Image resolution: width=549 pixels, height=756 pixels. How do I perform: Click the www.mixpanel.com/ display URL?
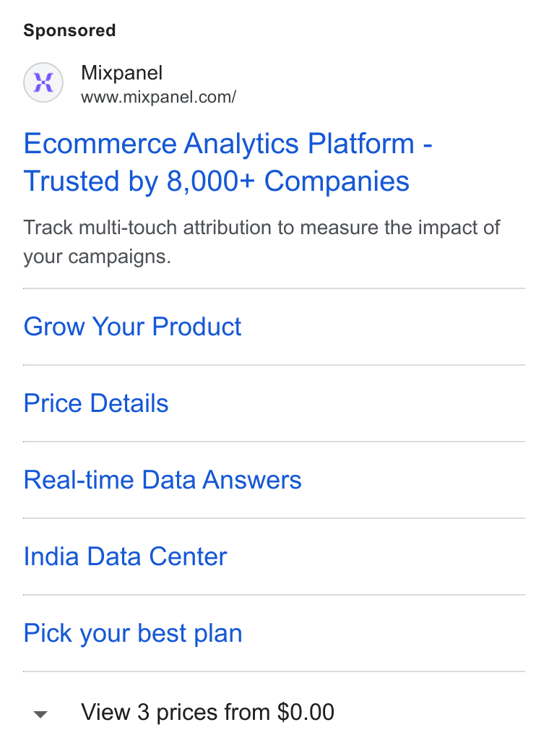tap(159, 97)
